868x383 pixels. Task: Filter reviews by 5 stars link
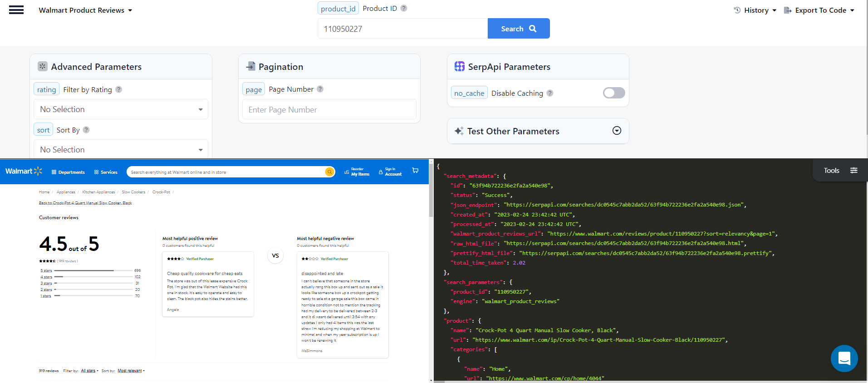point(46,270)
